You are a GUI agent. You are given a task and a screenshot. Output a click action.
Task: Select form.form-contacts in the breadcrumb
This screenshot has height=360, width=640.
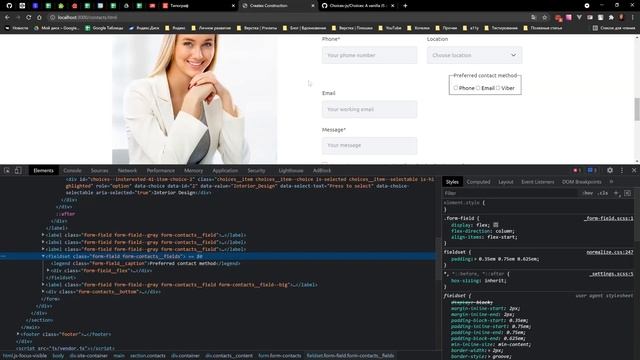280,356
